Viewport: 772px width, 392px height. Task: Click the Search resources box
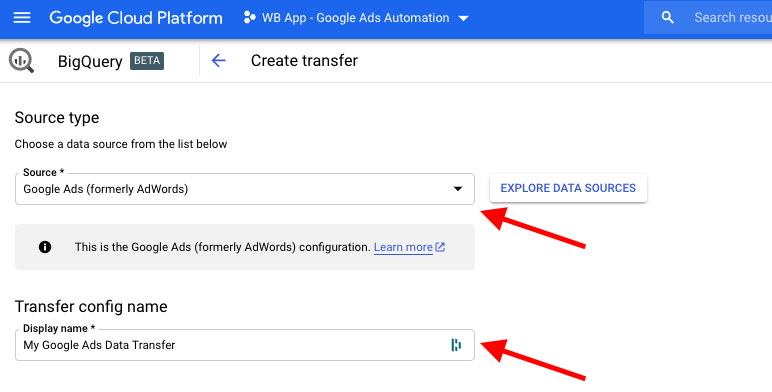[x=708, y=18]
